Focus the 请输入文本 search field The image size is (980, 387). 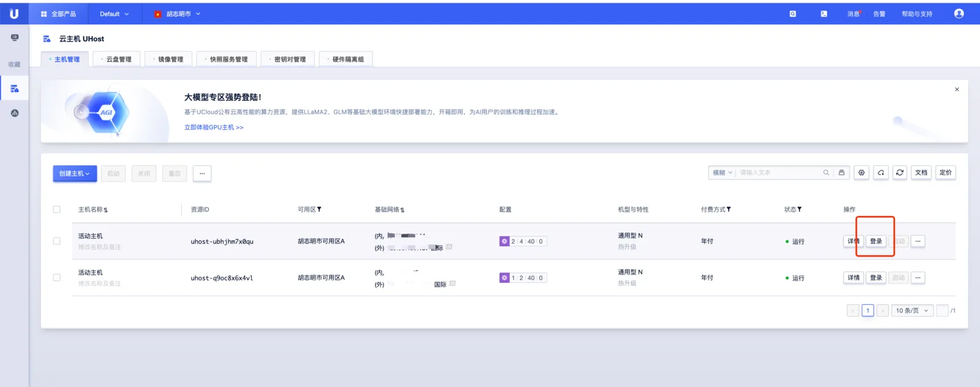[779, 173]
